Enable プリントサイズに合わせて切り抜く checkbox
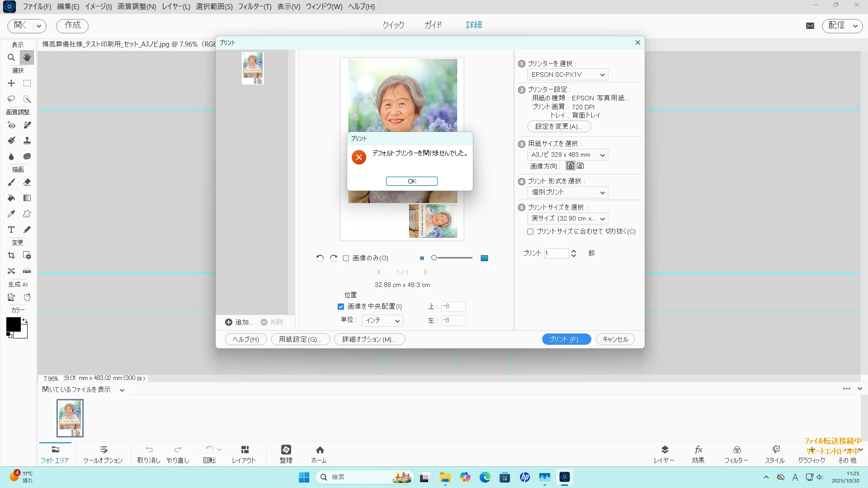The image size is (868, 488). click(x=530, y=232)
